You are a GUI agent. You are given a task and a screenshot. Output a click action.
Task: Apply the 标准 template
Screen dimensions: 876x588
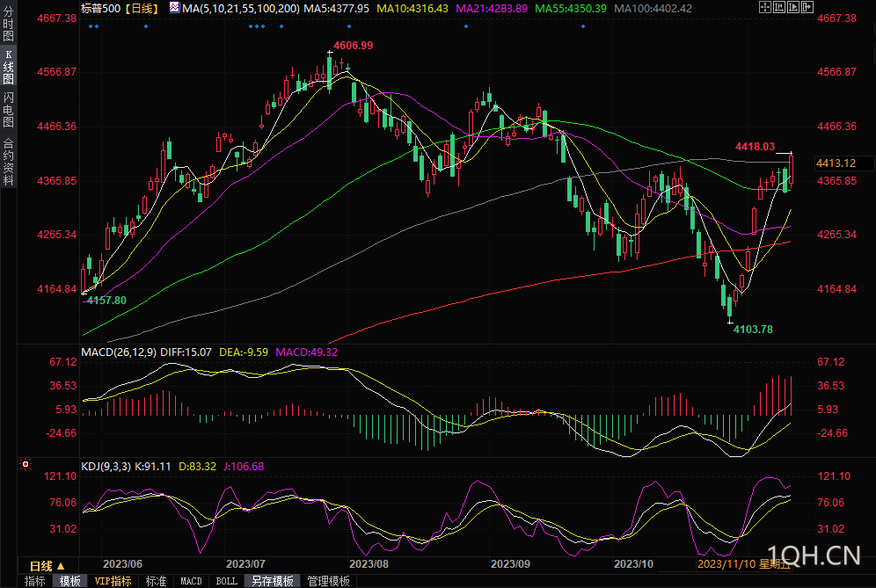point(156,581)
